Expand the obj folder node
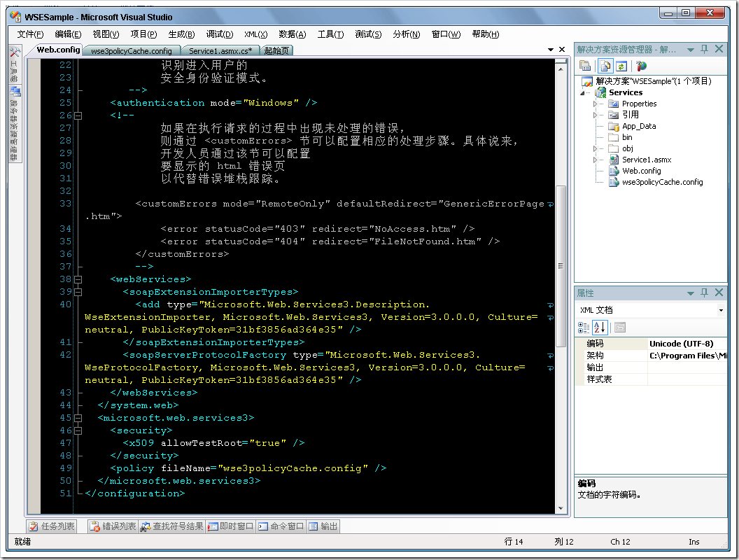 tap(595, 148)
